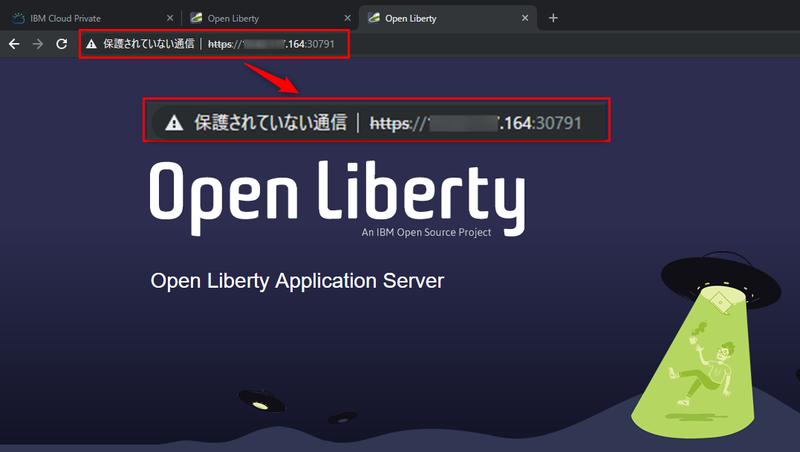
Task: Select the active Open Liberty tab
Action: coord(447,18)
